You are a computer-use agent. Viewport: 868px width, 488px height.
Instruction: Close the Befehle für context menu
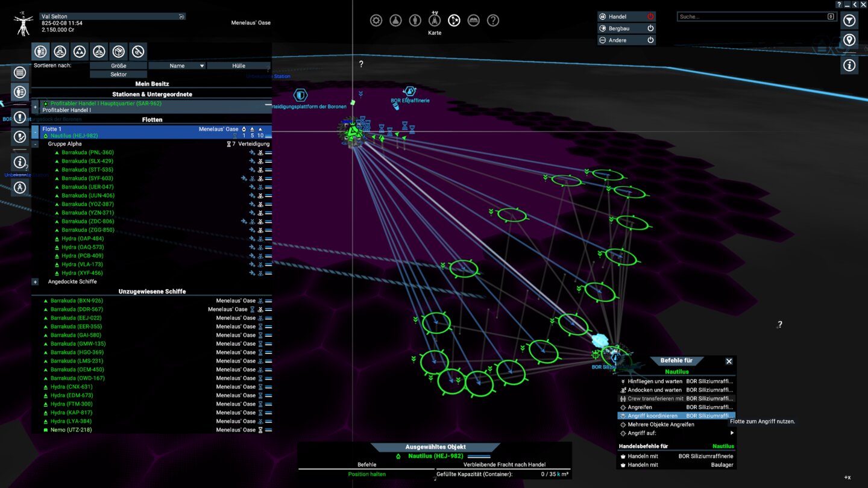coord(729,361)
